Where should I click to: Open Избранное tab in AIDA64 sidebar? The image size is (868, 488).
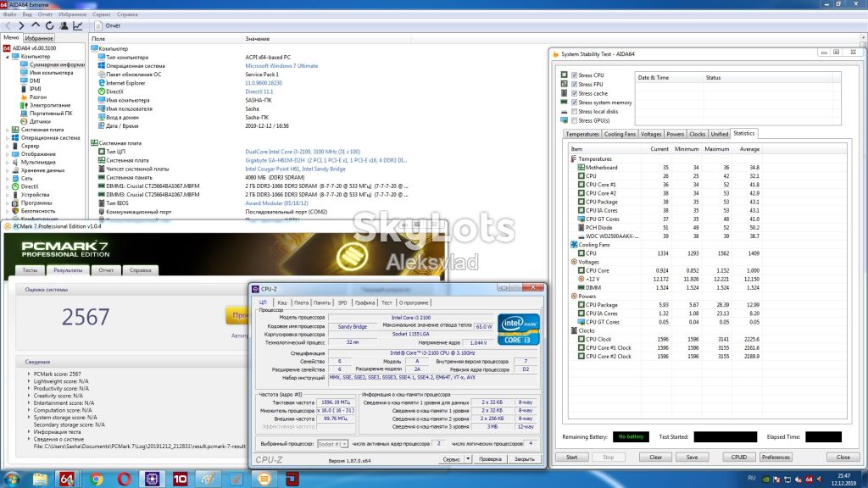coord(39,38)
